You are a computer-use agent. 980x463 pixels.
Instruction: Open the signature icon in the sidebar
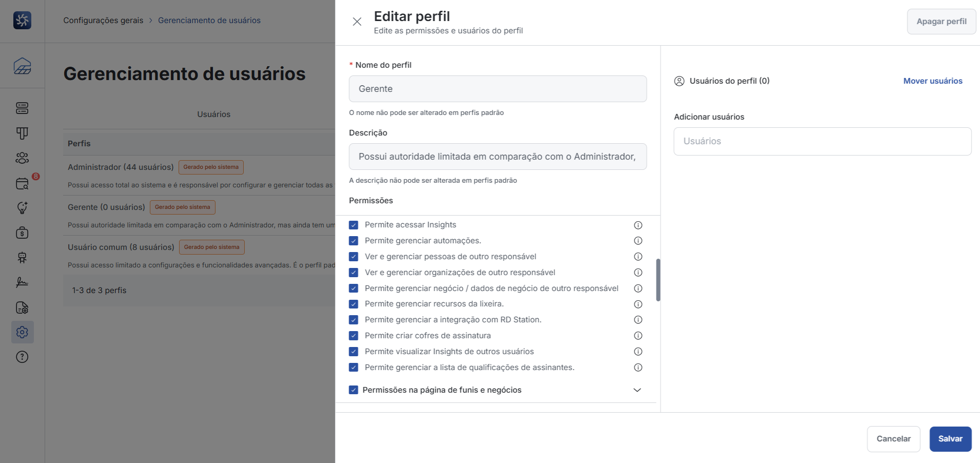22,282
